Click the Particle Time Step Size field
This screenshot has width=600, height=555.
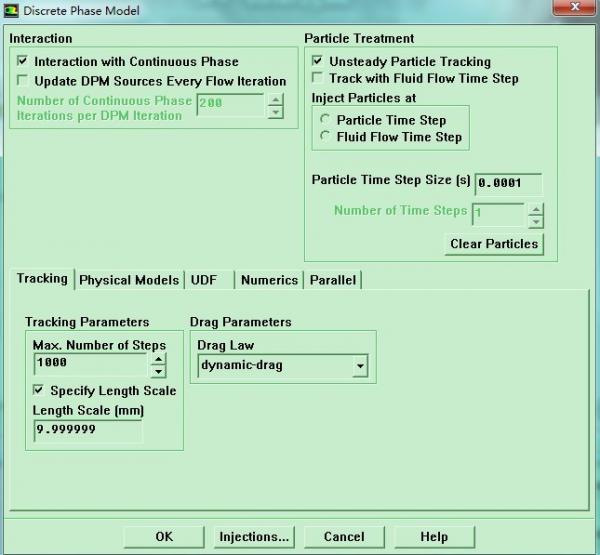pyautogui.click(x=508, y=184)
